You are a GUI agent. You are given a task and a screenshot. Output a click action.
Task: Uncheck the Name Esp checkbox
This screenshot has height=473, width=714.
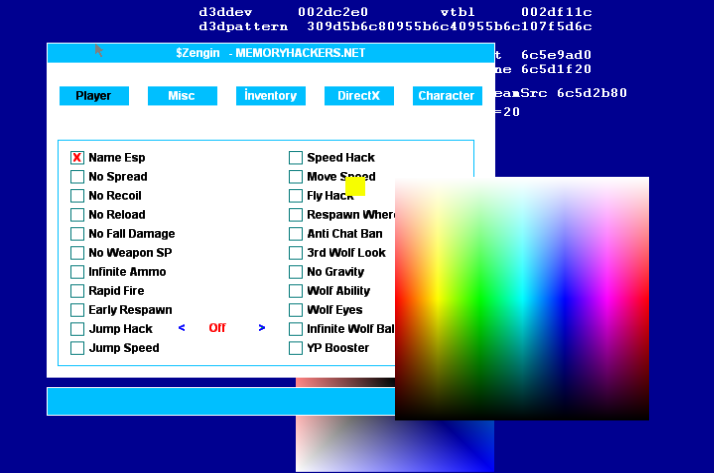pyautogui.click(x=77, y=158)
